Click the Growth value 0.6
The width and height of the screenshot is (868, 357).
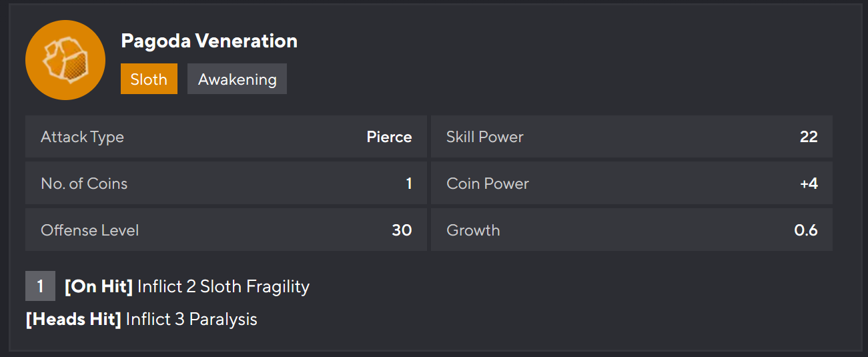806,230
